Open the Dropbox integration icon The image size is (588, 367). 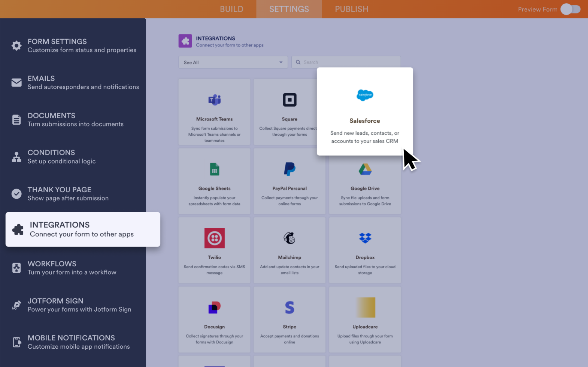(x=365, y=238)
